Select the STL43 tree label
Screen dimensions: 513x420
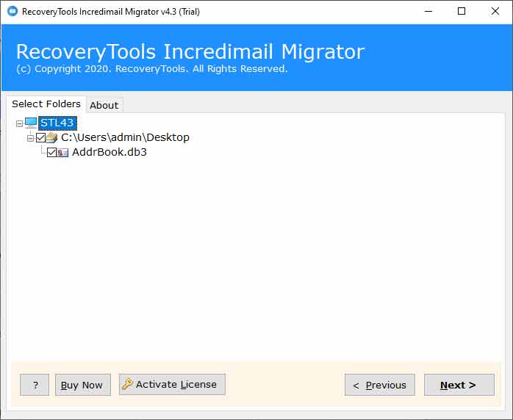[x=57, y=123]
